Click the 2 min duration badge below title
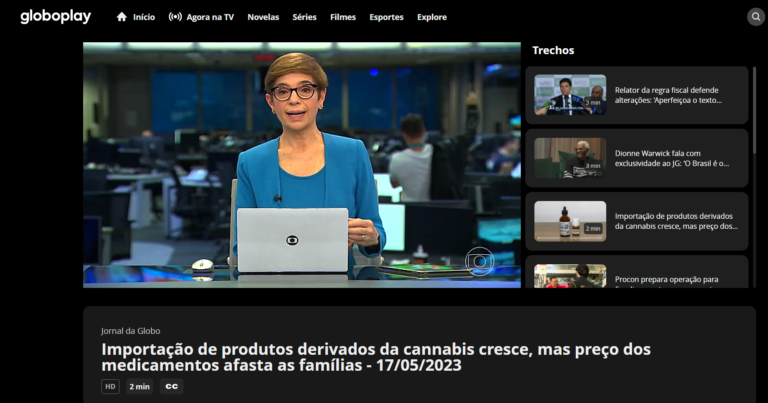The height and width of the screenshot is (403, 768). 140,386
